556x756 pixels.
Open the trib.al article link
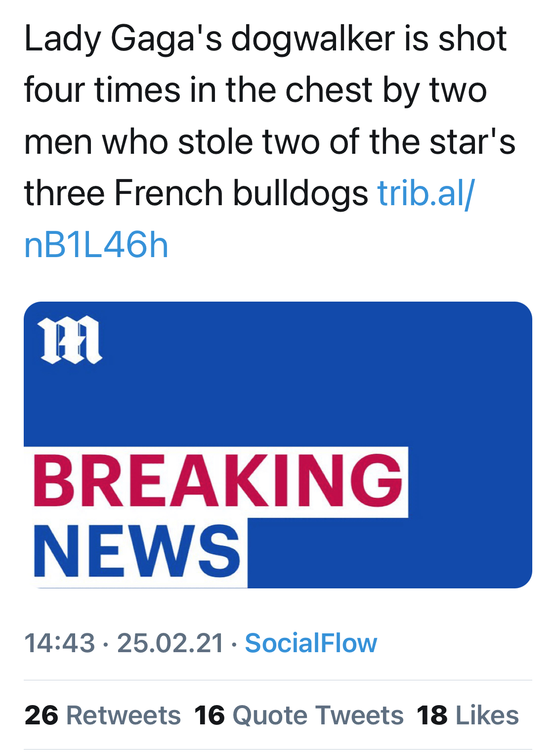point(425,193)
